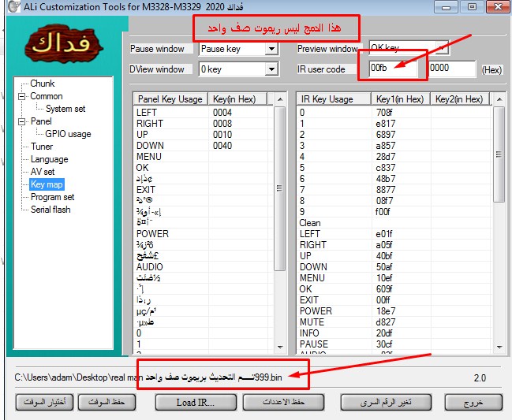Open the Pause window key dropdown

(x=271, y=49)
